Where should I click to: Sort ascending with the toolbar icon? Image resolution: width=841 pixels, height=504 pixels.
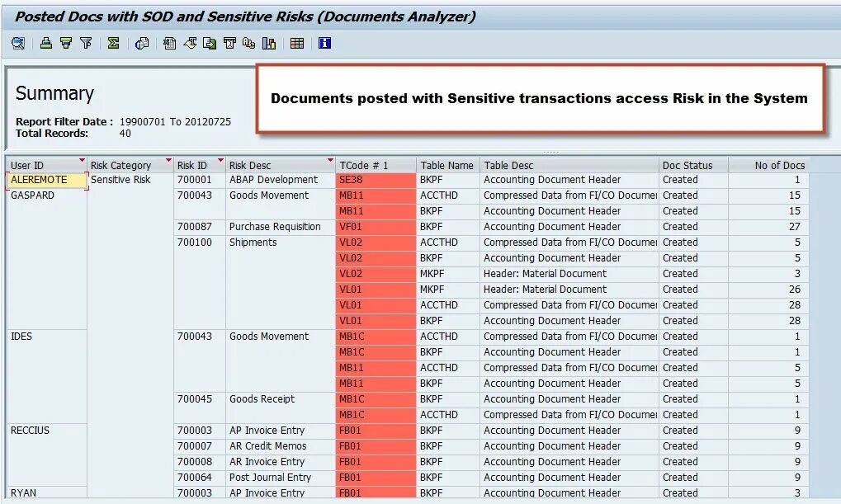[x=46, y=44]
